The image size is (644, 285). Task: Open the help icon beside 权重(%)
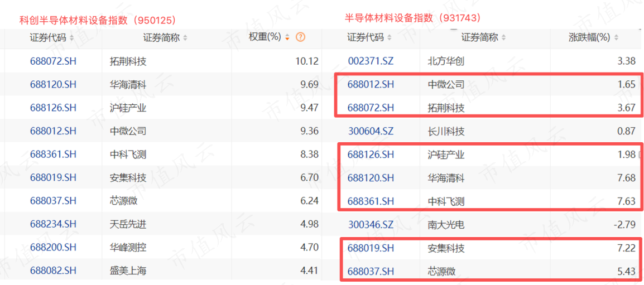[x=301, y=37]
